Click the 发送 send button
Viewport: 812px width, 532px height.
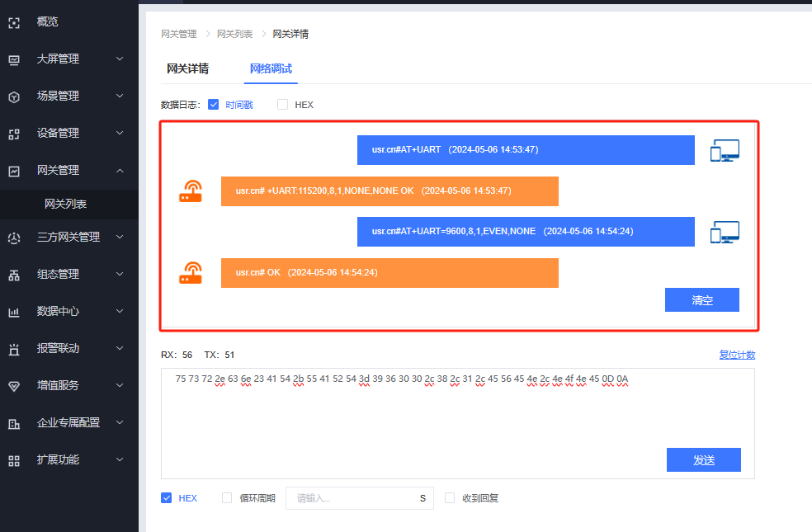tap(703, 460)
